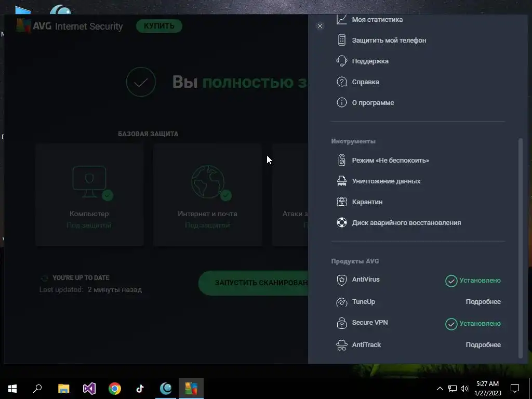Open the Компьютер protection card
Screen dimensions: 532x399
(89, 195)
